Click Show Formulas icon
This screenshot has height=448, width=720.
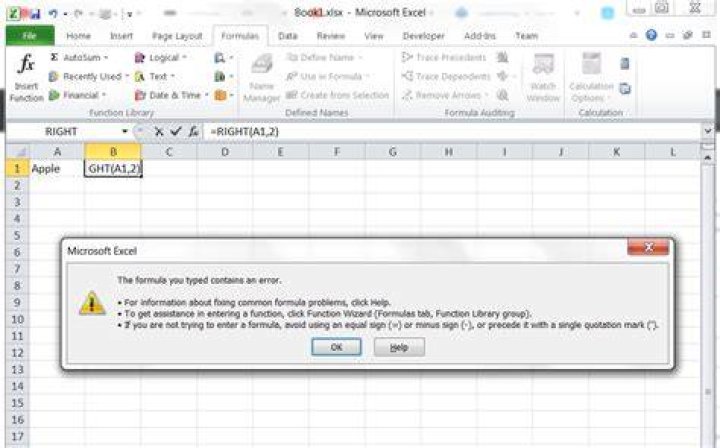pyautogui.click(x=503, y=57)
